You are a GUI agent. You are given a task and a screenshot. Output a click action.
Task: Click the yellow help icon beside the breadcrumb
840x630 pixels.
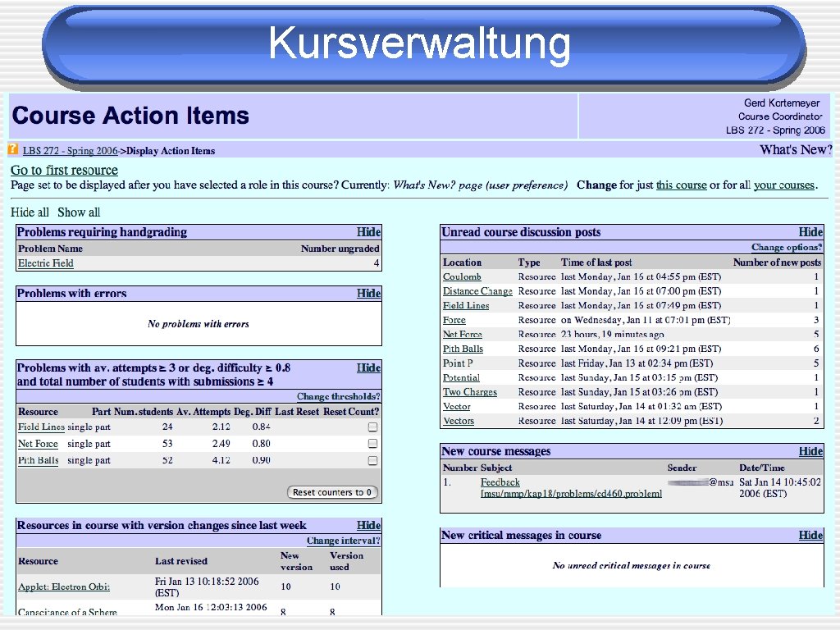click(x=13, y=150)
